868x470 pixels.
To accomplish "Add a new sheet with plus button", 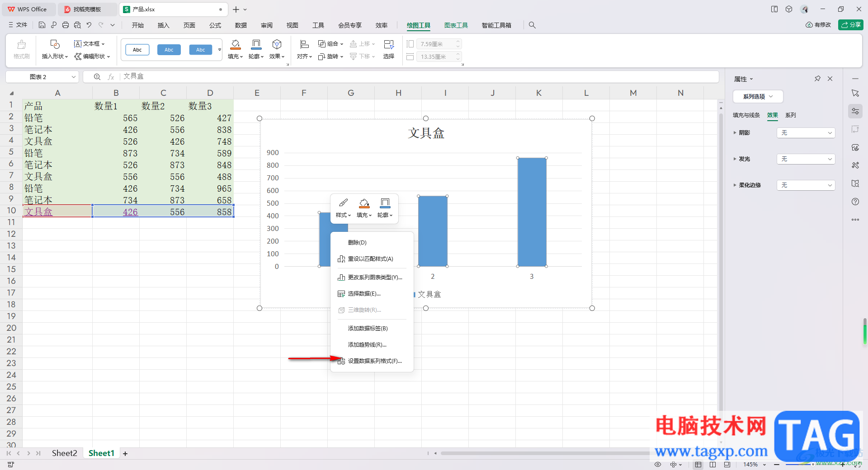I will point(125,453).
